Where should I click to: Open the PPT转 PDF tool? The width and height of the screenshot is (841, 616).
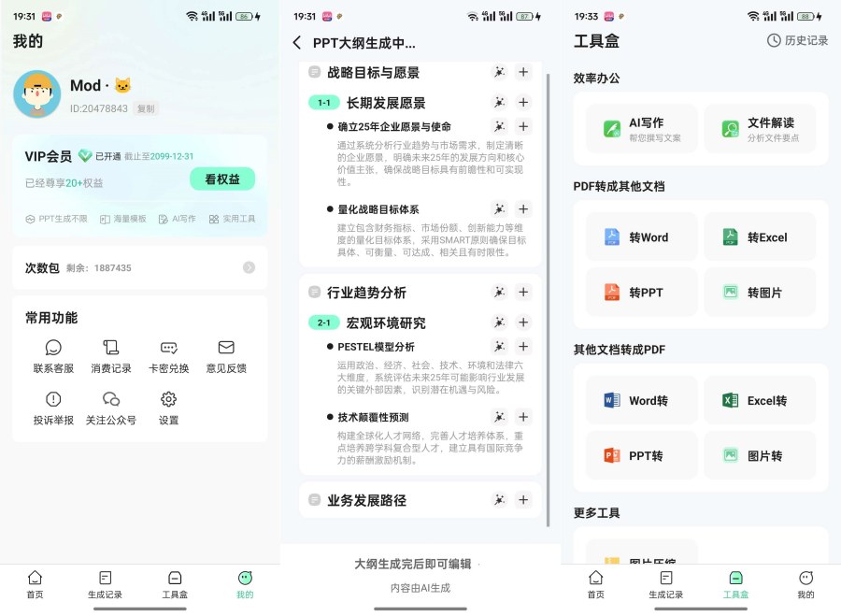641,455
